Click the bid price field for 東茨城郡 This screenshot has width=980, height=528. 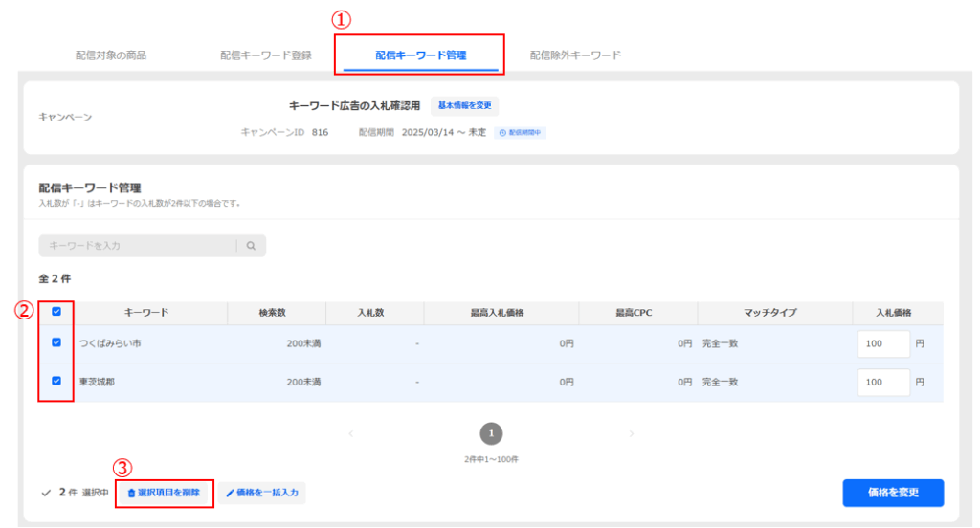pos(882,382)
